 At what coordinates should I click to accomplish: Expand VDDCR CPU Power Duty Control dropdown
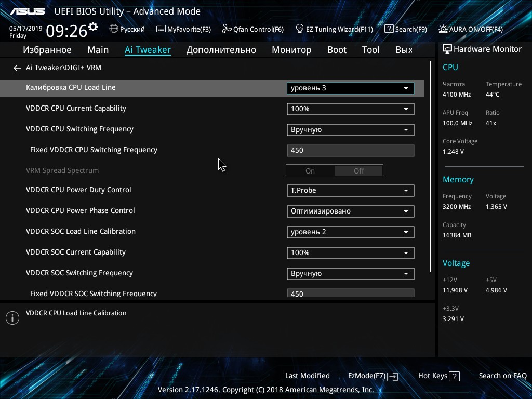tap(351, 190)
